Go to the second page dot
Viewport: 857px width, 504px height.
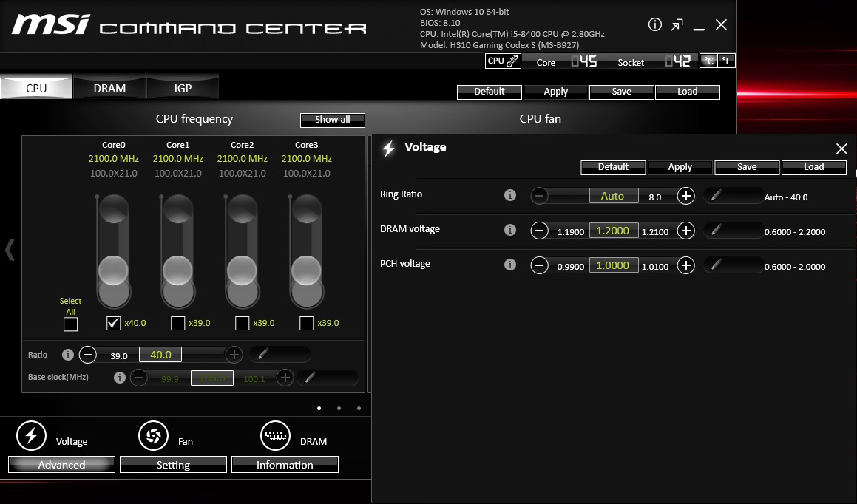[x=339, y=409]
